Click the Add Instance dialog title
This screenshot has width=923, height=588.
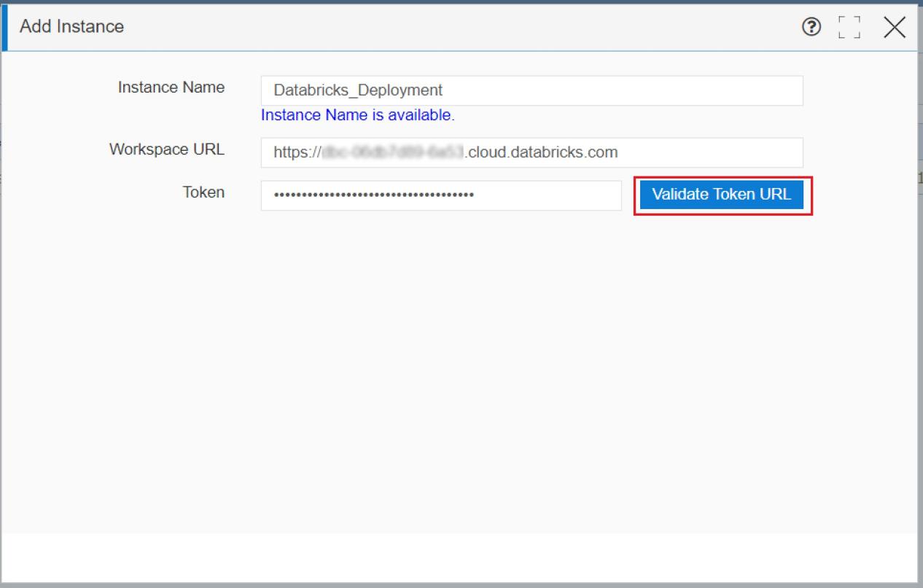click(x=70, y=26)
